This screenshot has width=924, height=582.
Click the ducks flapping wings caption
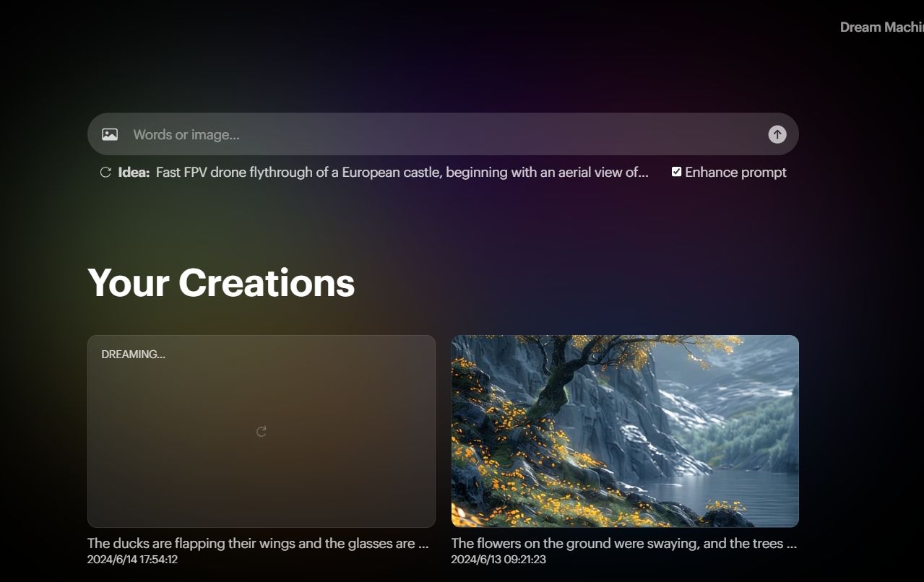(258, 544)
